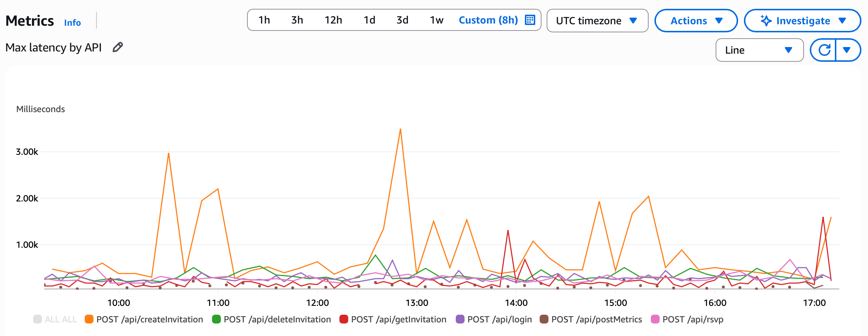
Task: Switch to the 12h time range
Action: pyautogui.click(x=333, y=20)
